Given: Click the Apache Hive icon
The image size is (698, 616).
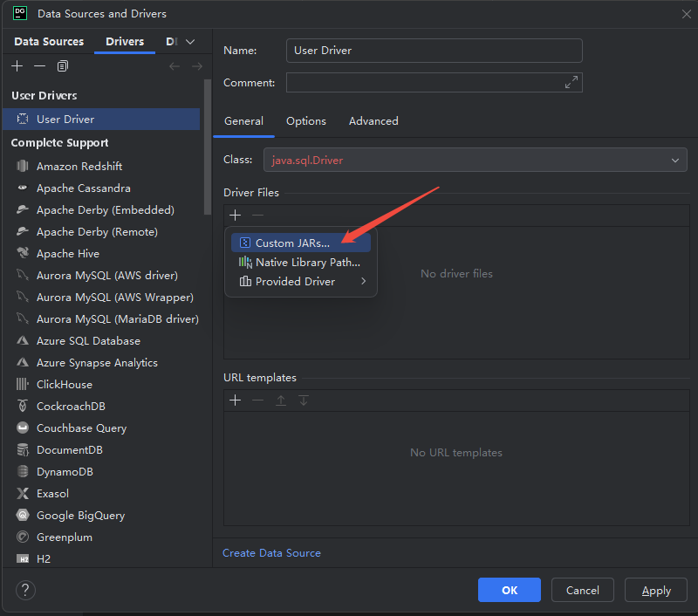Looking at the screenshot, I should [23, 253].
